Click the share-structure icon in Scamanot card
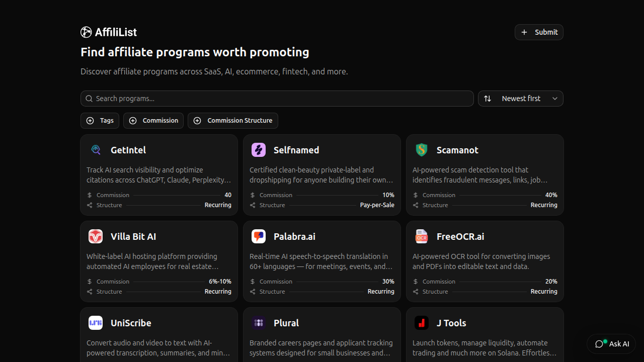 click(x=416, y=205)
